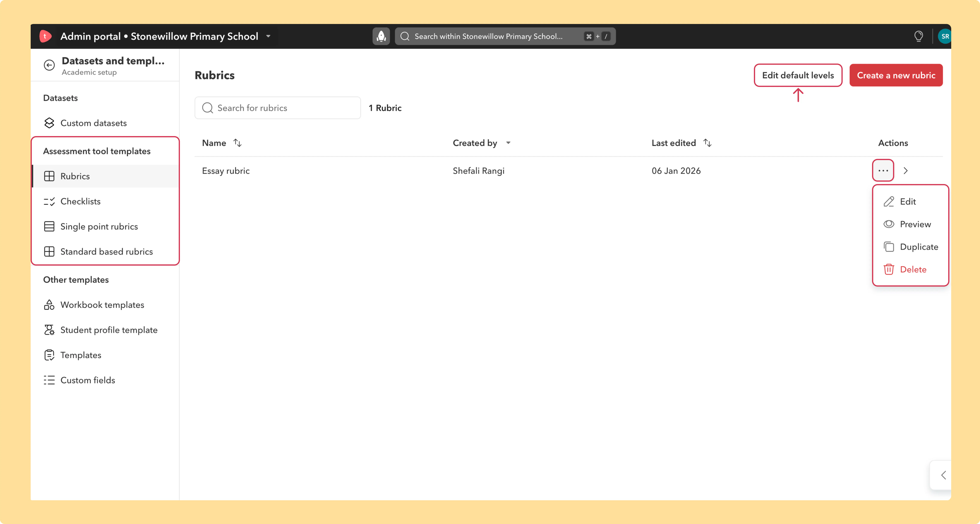The width and height of the screenshot is (980, 524).
Task: Focus the Search for rubrics field
Action: 278,108
